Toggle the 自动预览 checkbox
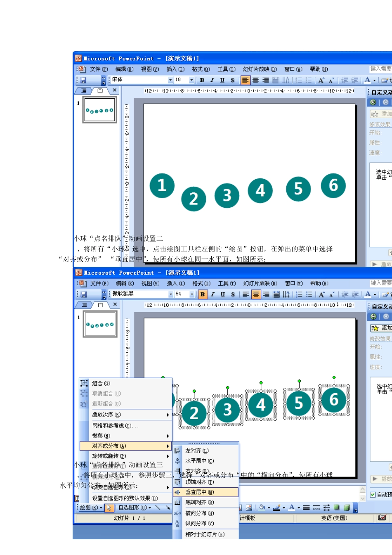 point(373,494)
